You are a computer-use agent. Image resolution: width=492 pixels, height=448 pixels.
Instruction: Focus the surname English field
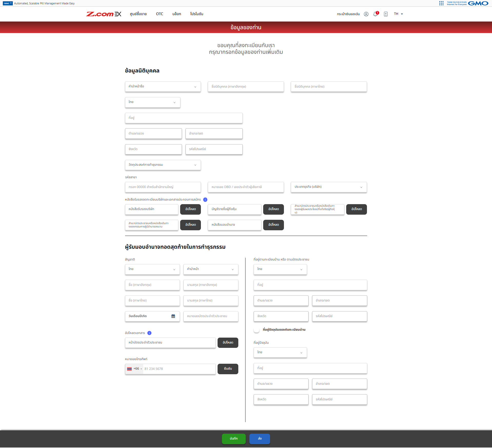211,285
